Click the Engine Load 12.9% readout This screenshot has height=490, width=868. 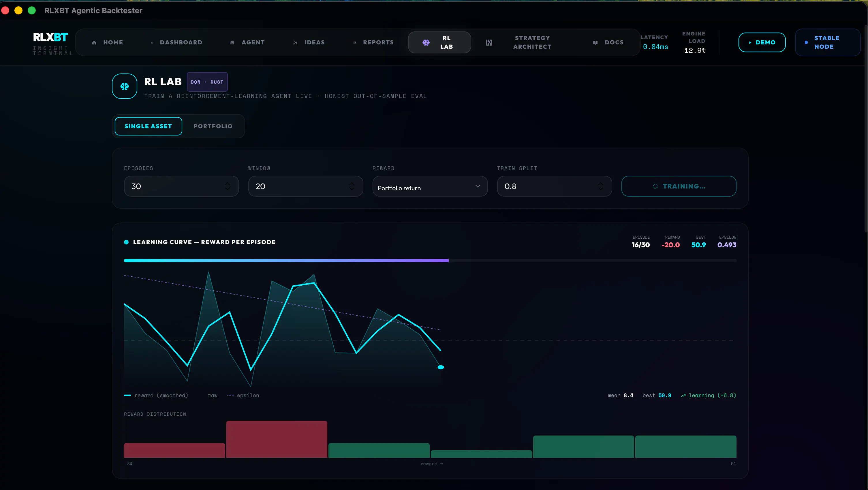click(x=694, y=42)
